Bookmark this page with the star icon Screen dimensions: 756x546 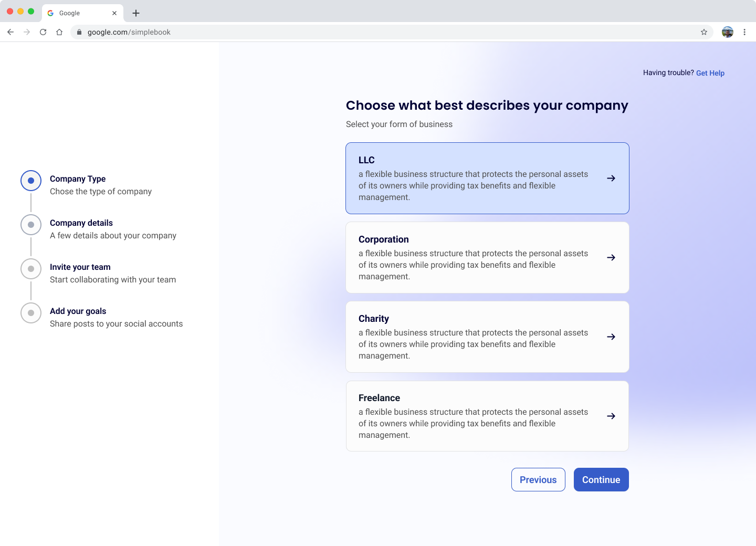pos(704,32)
